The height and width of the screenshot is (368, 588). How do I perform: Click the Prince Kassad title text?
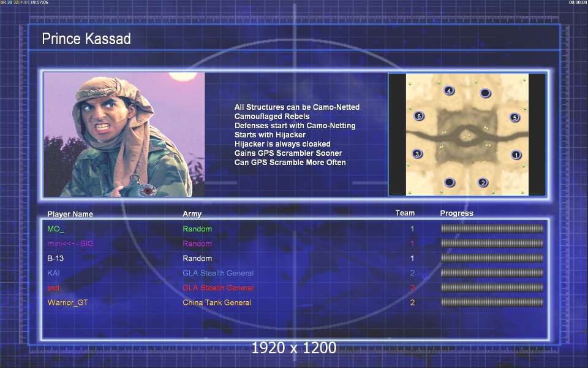(x=86, y=39)
